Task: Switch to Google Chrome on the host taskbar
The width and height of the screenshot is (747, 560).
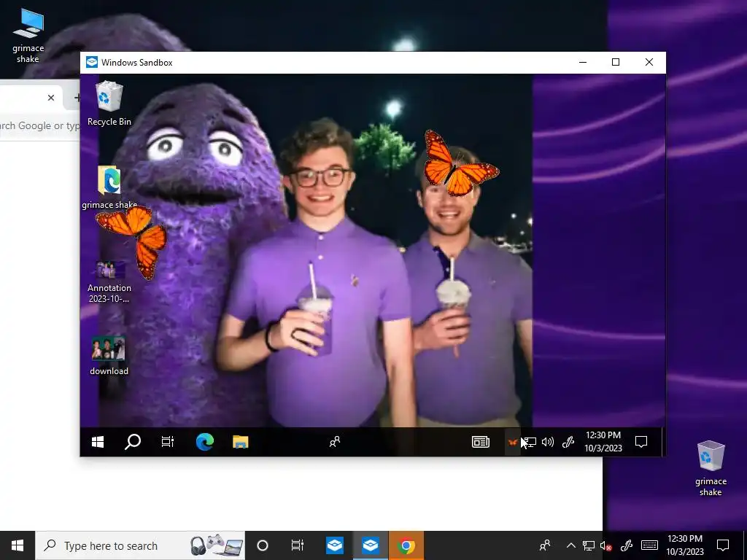Action: 406,545
